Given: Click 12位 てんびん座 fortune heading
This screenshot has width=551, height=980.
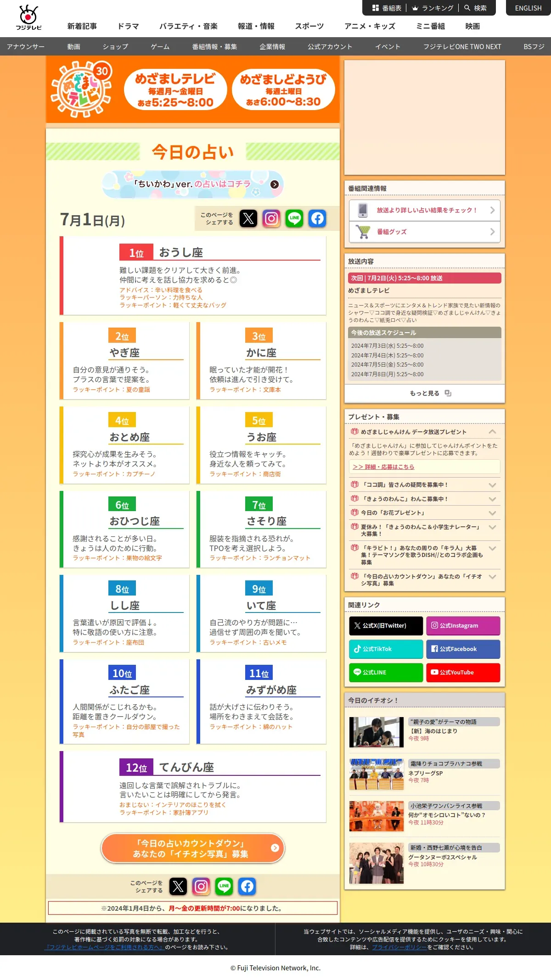Looking at the screenshot, I should tap(220, 767).
